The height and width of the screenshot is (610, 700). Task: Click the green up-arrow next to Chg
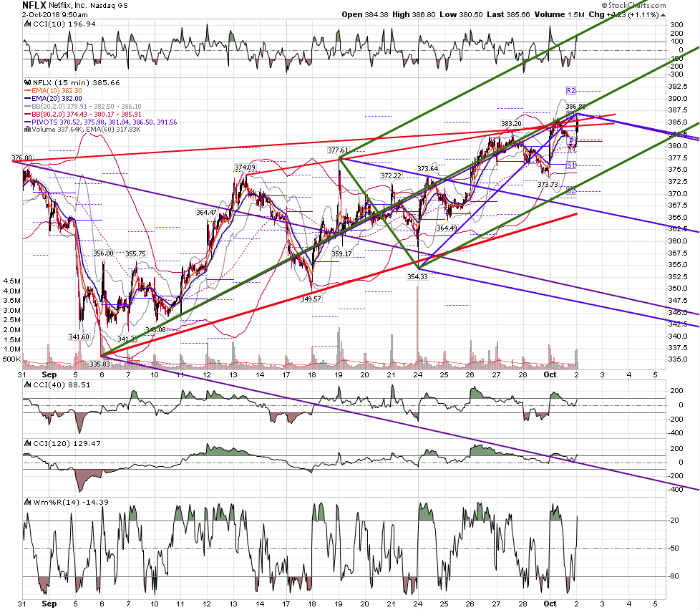(663, 15)
